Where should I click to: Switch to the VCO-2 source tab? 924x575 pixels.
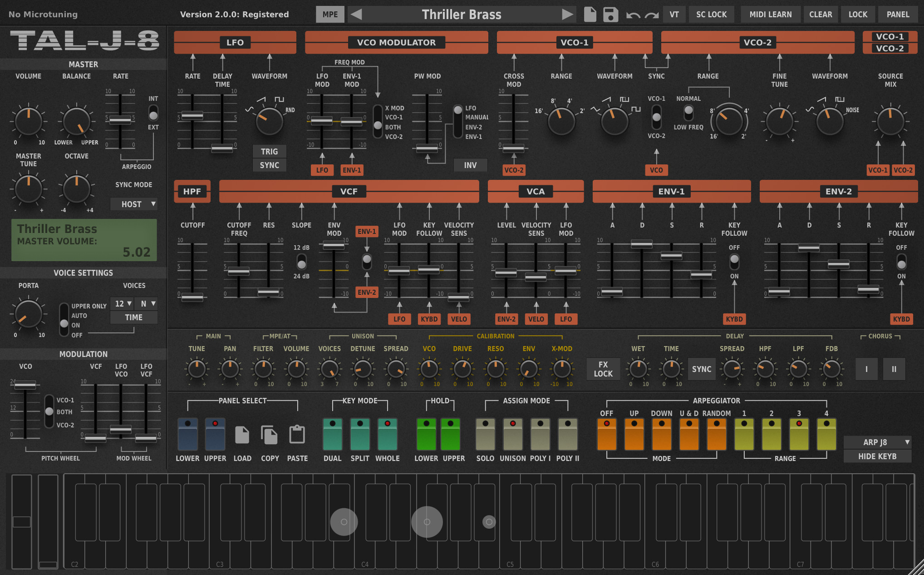click(x=890, y=48)
